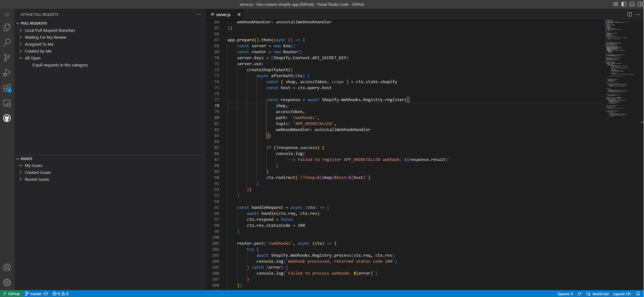Open the hamburger application menu

tap(7, 14)
